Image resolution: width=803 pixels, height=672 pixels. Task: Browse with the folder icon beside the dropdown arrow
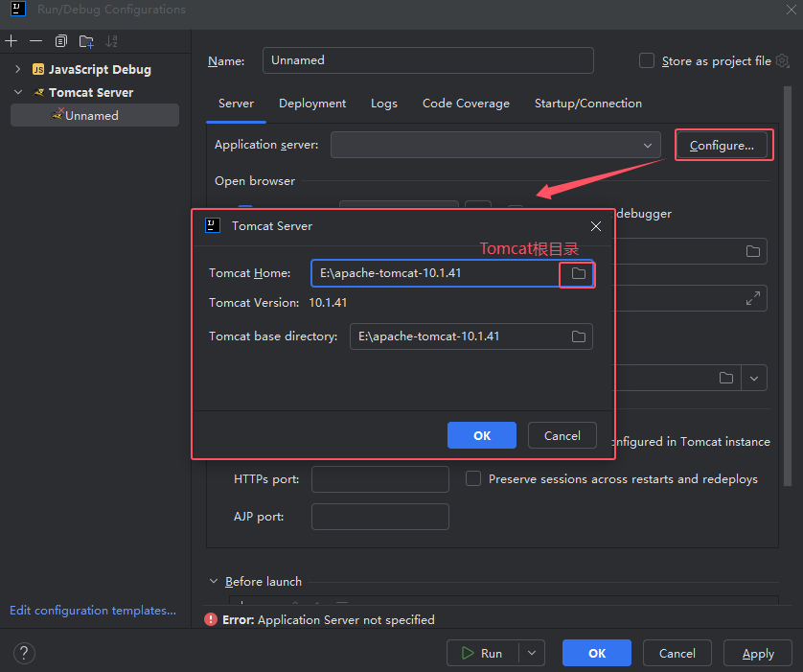pyautogui.click(x=726, y=378)
